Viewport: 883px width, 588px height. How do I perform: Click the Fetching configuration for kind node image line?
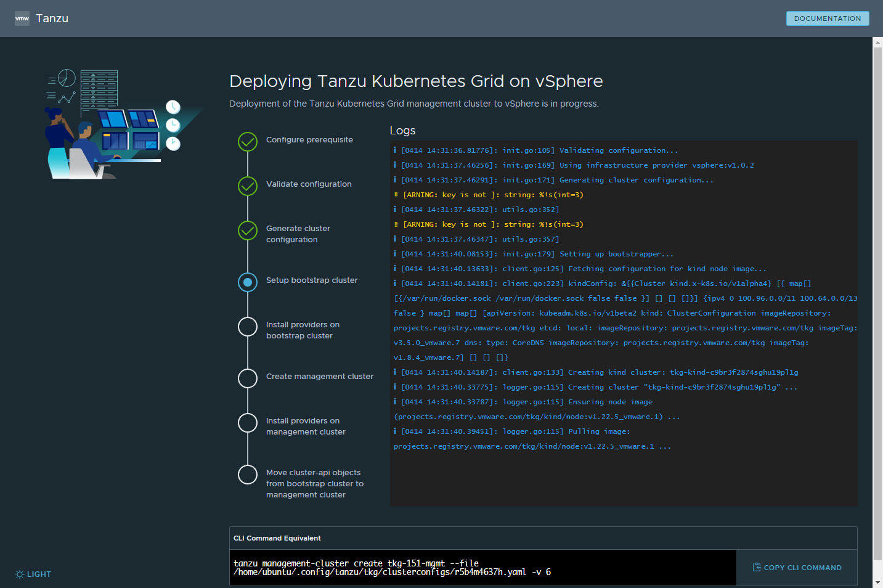[x=580, y=269]
